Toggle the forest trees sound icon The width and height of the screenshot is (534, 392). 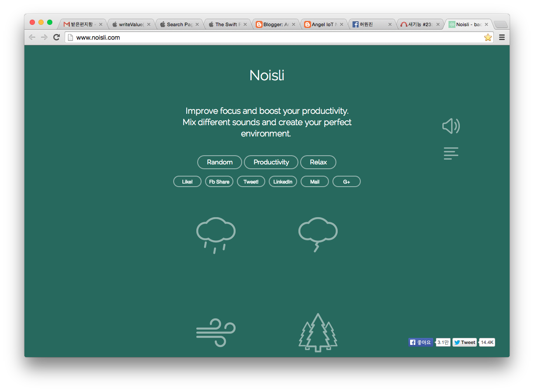[318, 332]
